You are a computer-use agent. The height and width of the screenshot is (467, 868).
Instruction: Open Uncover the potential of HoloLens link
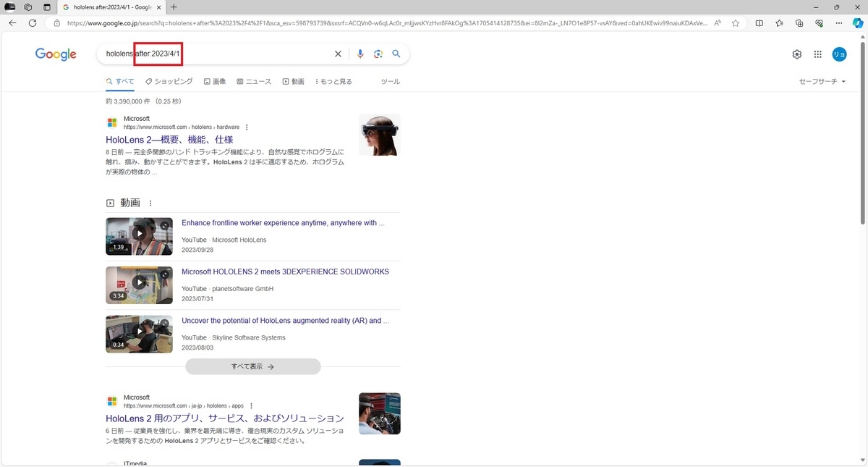[285, 320]
